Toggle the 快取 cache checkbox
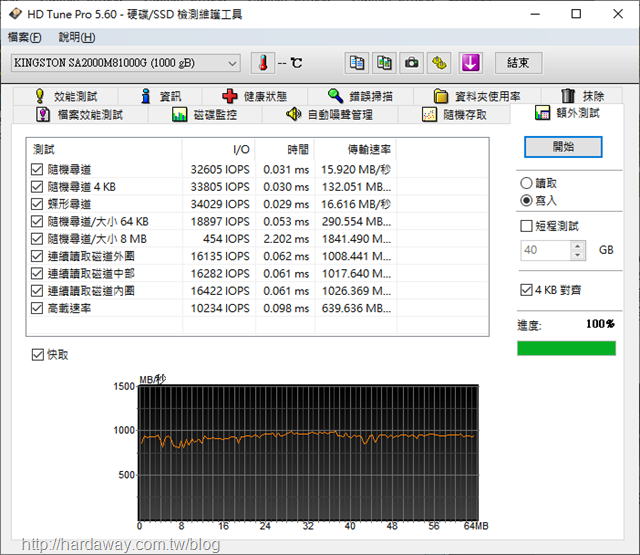640x555 pixels. (38, 355)
